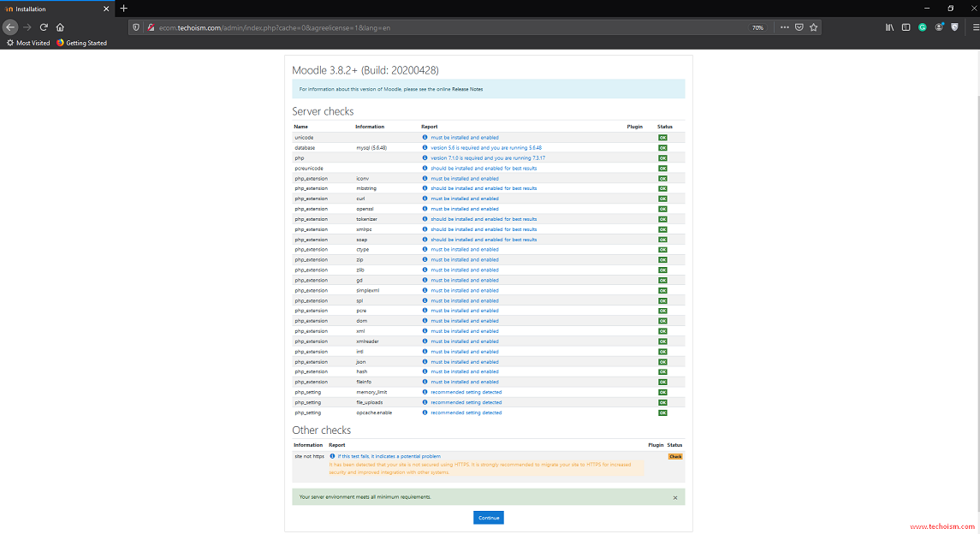Open report link for soap extension
Image resolution: width=980 pixels, height=534 pixels.
tap(483, 240)
